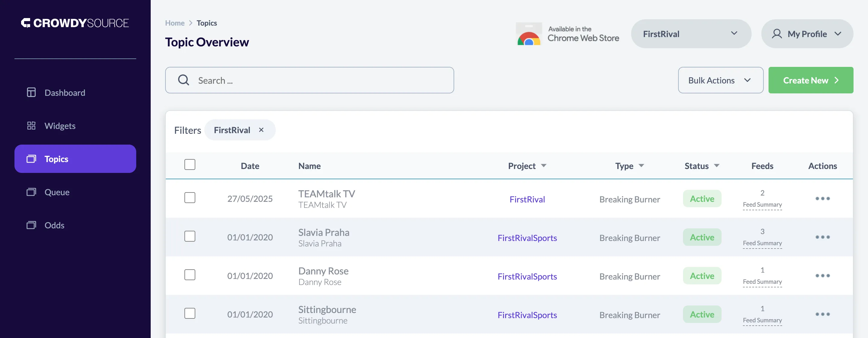Click the search magnifier icon

[183, 80]
